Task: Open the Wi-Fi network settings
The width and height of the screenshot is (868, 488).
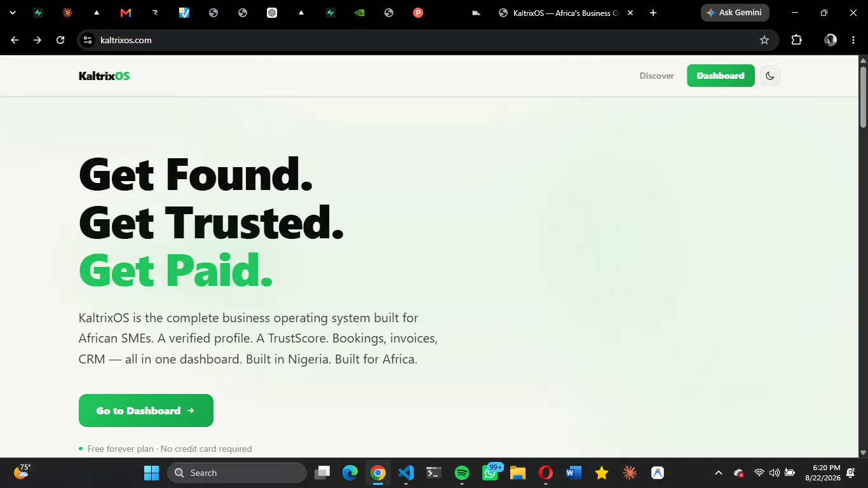Action: 759,473
